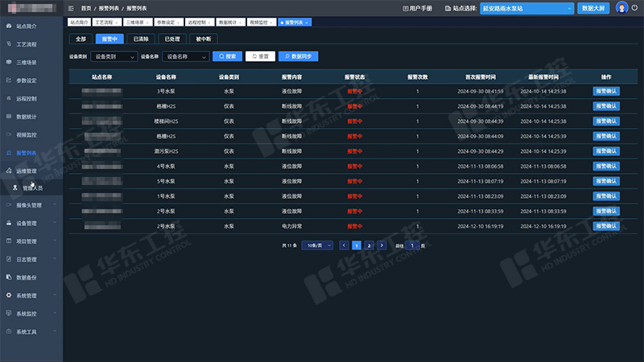Click the power logout icon
This screenshot has width=644, height=362.
tap(634, 7)
